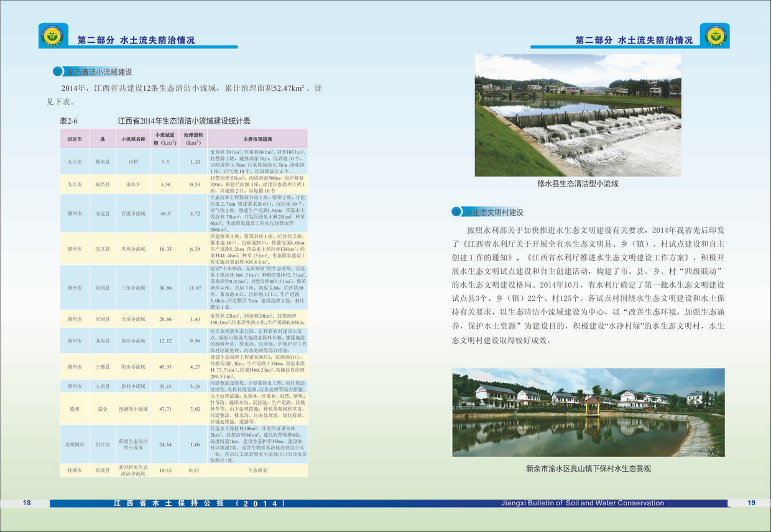Click the '11.07' treated area value
This screenshot has height=532, width=771.
point(195,288)
